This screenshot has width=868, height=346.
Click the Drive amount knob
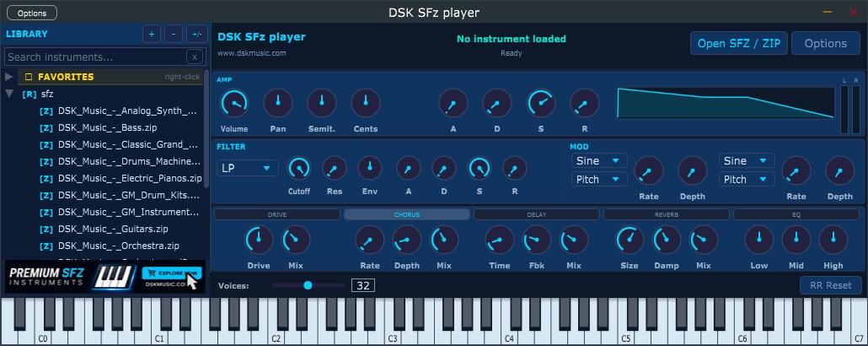259,241
